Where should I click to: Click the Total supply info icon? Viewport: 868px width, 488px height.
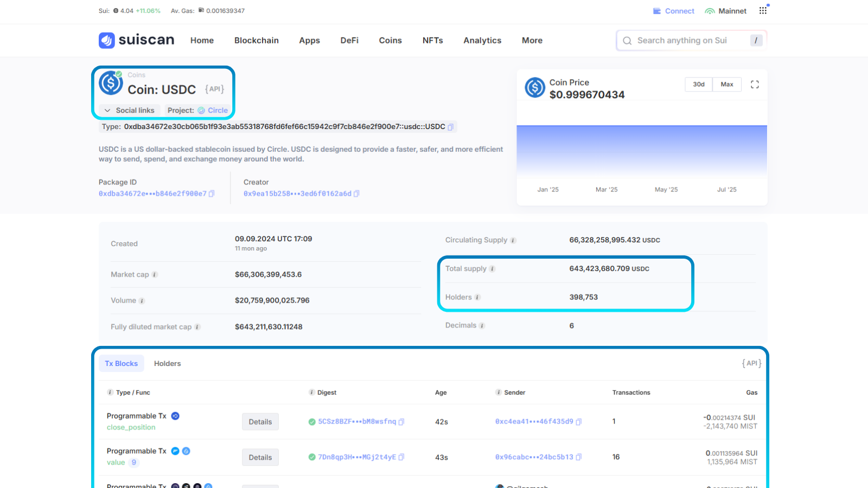point(492,269)
